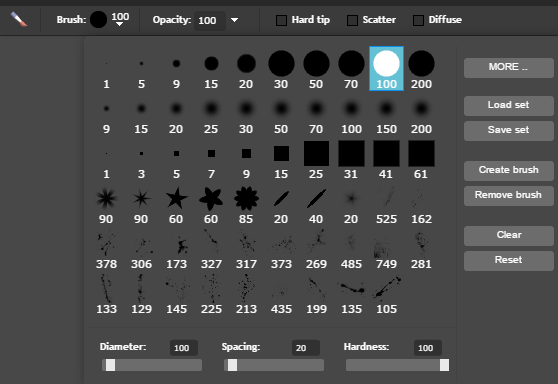This screenshot has width=558, height=384.
Task: Click the Create brush button
Action: click(x=509, y=170)
